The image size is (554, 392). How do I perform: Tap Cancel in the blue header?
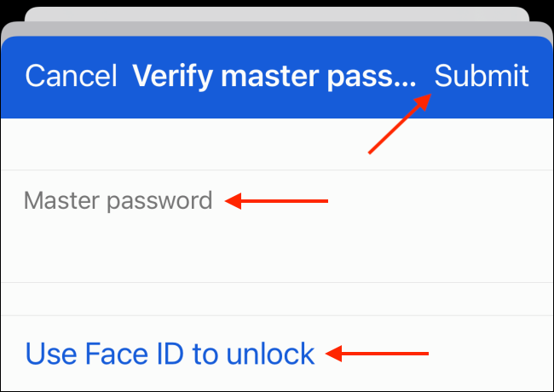point(71,76)
